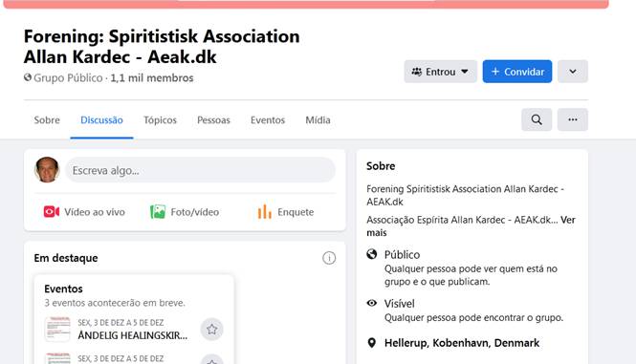Click the globe icon next to Público
The image size is (636, 364).
point(371,254)
